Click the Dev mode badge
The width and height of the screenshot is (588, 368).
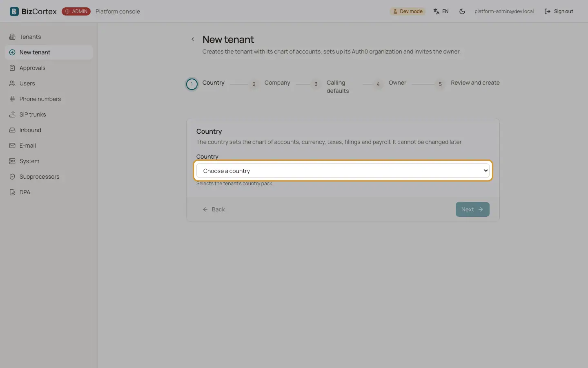(408, 11)
